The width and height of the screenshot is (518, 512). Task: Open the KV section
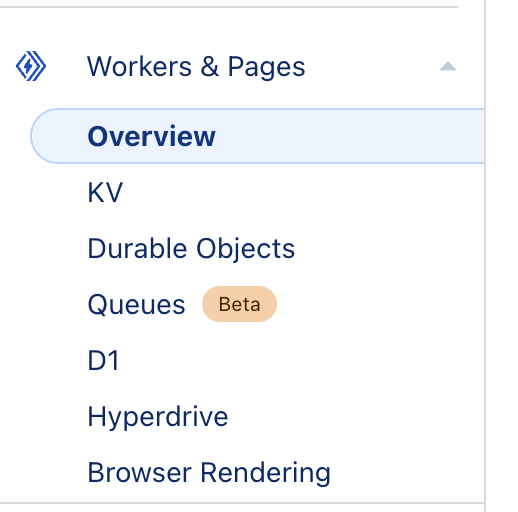click(x=105, y=192)
